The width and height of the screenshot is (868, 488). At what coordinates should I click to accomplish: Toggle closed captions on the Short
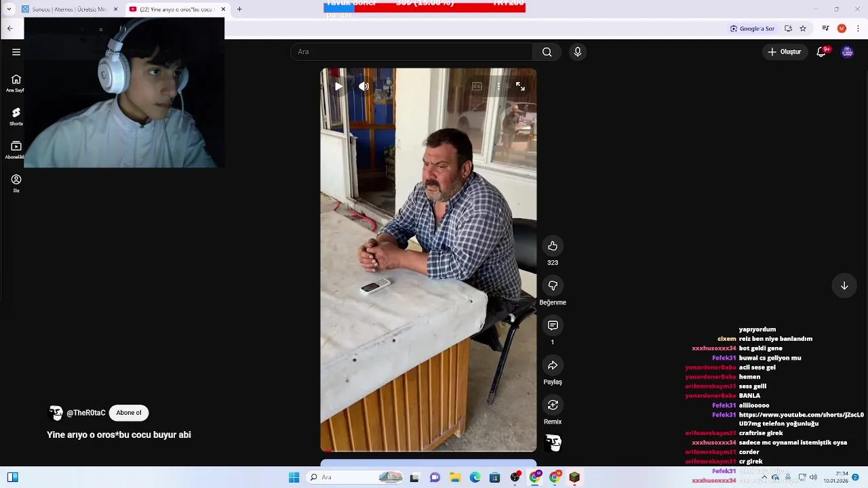pyautogui.click(x=477, y=86)
